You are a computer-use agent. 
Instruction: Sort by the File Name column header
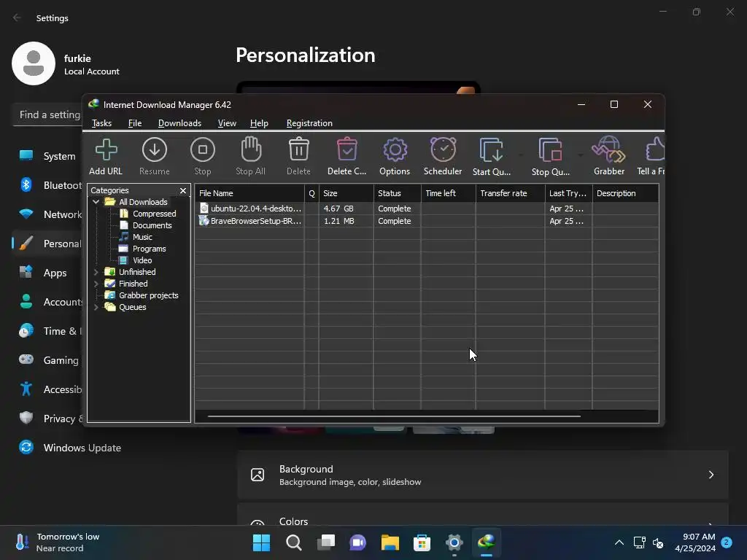pyautogui.click(x=249, y=193)
